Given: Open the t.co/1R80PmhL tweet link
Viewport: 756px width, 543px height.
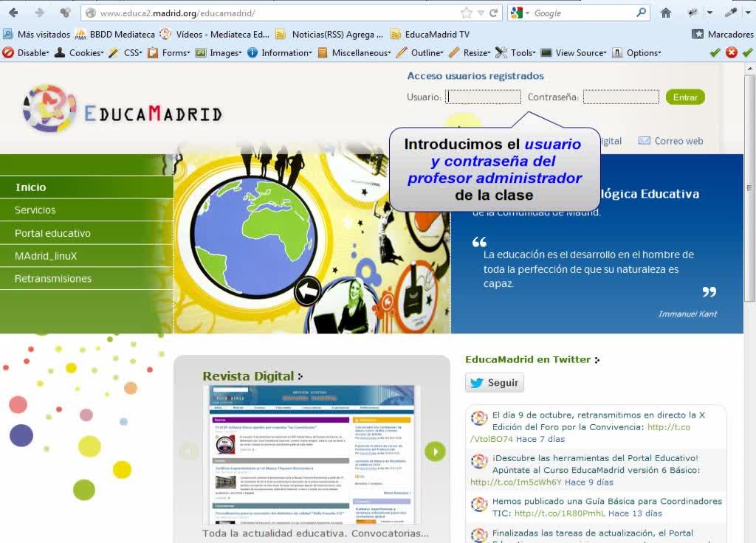Looking at the screenshot, I should pyautogui.click(x=560, y=513).
